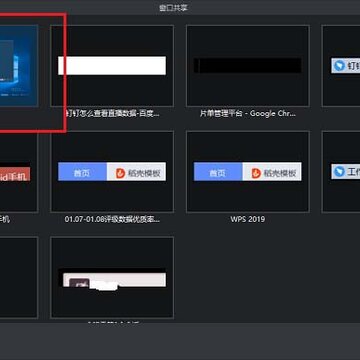Click the white search bar in the Baidu preview

click(112, 65)
